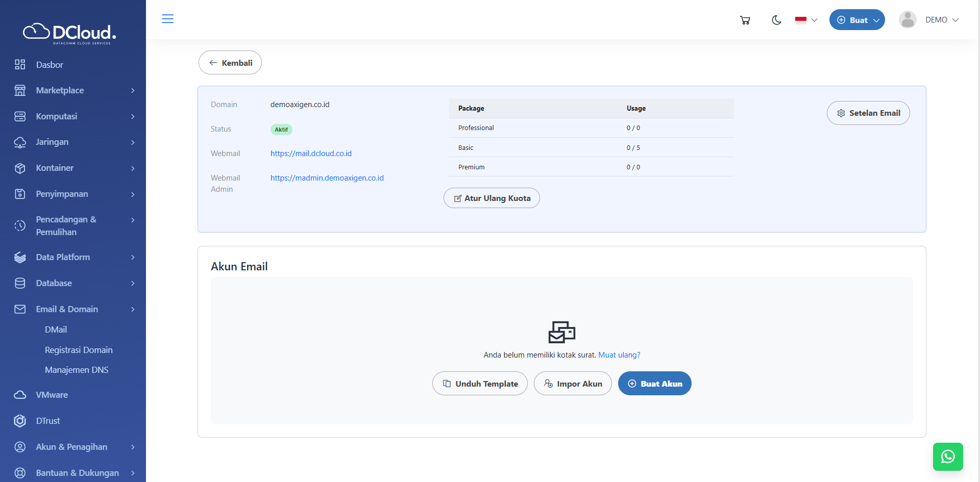Image resolution: width=980 pixels, height=482 pixels.
Task: Click the hamburger menu icon
Action: point(167,19)
